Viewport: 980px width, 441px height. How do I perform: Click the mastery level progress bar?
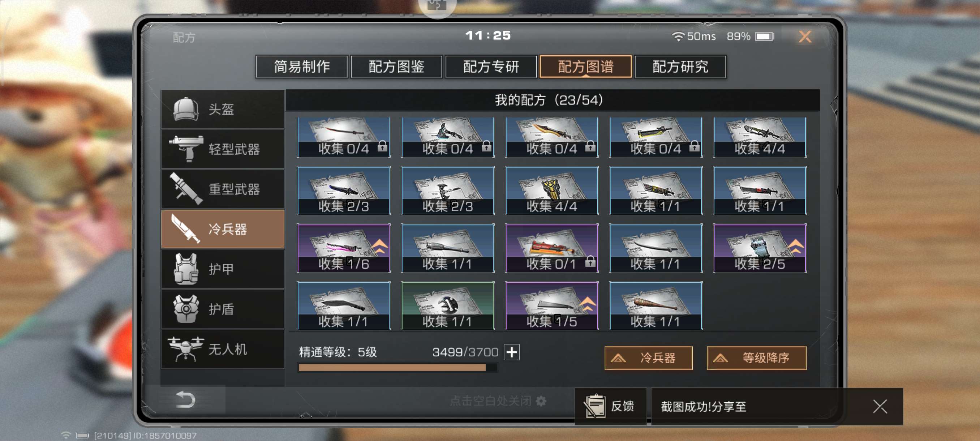tap(397, 368)
